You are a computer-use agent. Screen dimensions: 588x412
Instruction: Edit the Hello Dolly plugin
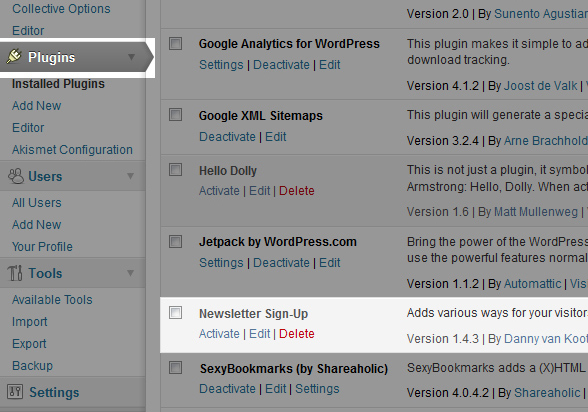pos(260,191)
